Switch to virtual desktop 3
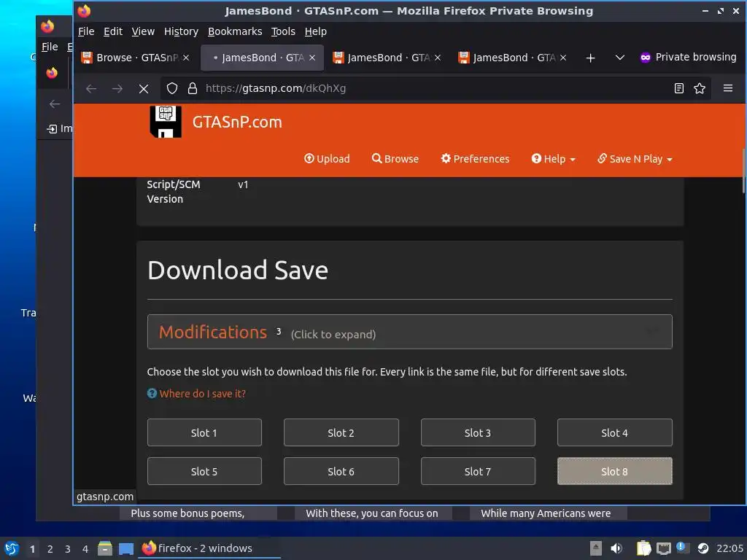The image size is (747, 560). [x=68, y=549]
